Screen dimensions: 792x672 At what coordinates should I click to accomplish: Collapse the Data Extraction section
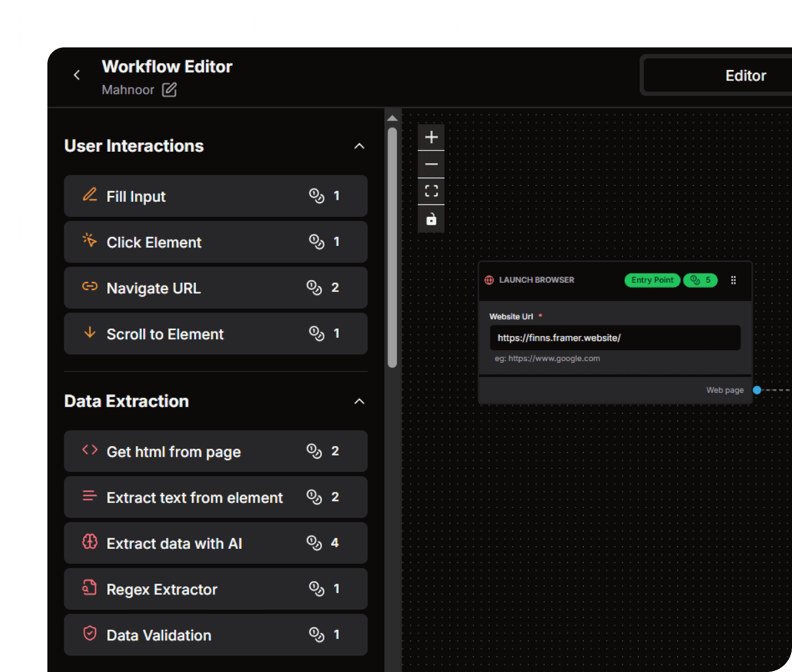click(x=359, y=401)
